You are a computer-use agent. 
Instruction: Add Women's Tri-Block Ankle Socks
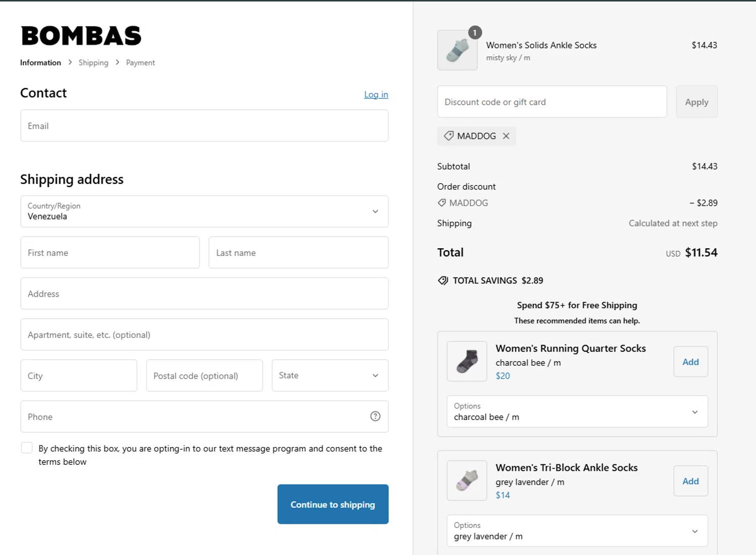click(690, 481)
